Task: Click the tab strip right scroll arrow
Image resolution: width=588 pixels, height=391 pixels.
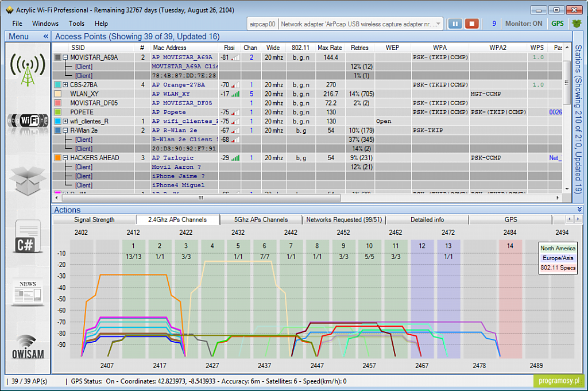Action: 578,219
